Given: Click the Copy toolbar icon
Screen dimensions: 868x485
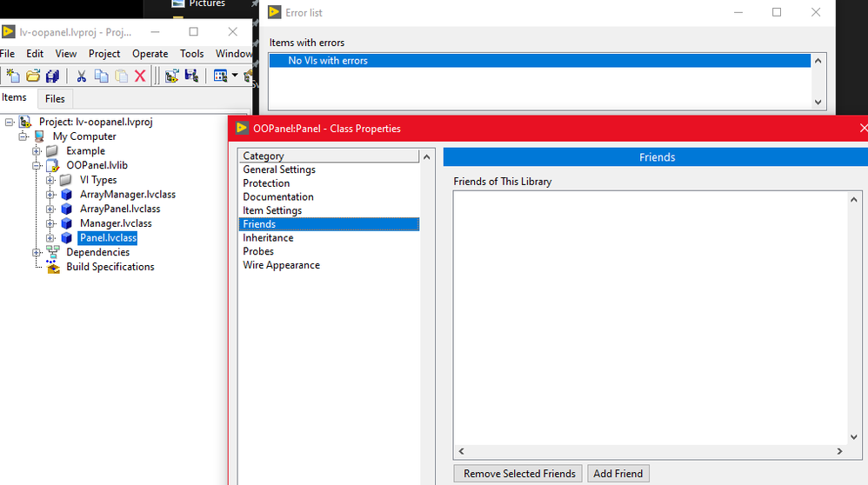Looking at the screenshot, I should tap(101, 76).
